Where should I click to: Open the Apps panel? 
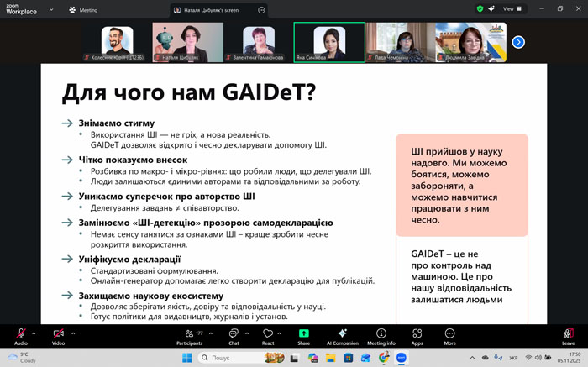pos(417,334)
